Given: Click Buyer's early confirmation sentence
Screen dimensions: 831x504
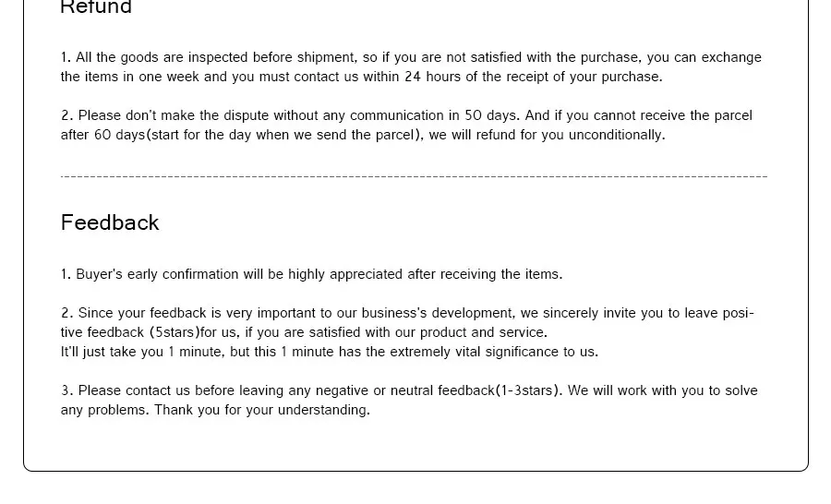Looking at the screenshot, I should click(x=312, y=274).
